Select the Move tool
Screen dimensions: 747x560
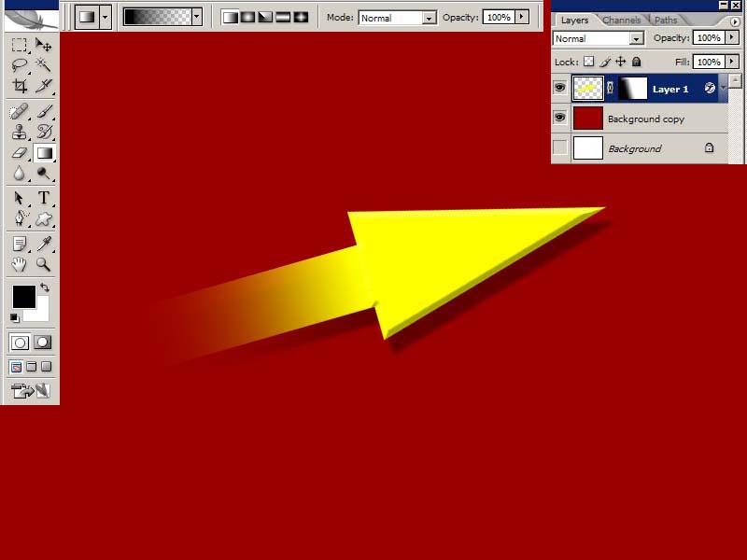point(43,45)
